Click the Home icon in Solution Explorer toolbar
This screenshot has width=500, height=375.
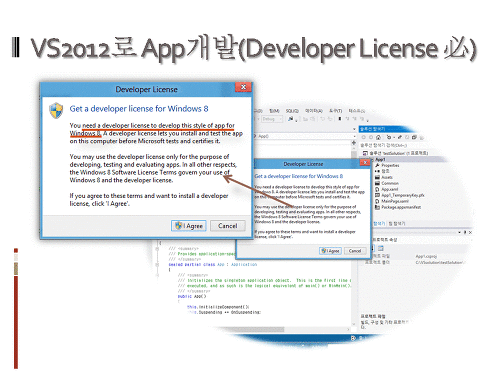pos(378,137)
